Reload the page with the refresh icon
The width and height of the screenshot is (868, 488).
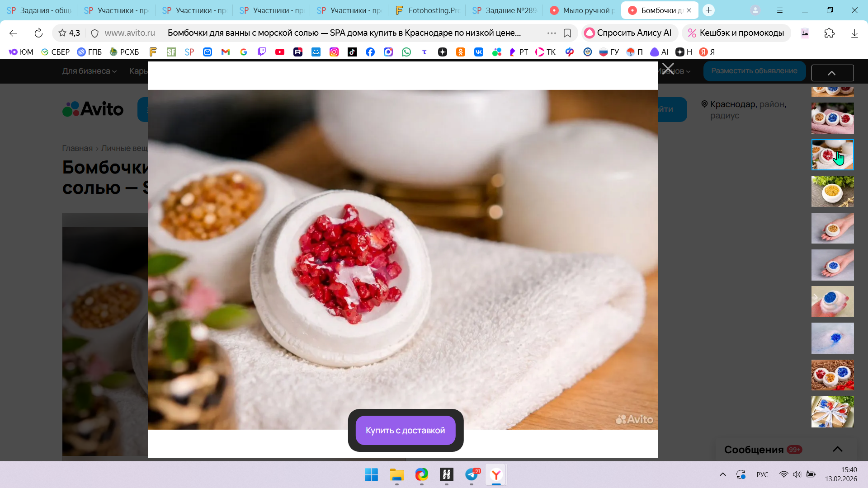click(38, 33)
